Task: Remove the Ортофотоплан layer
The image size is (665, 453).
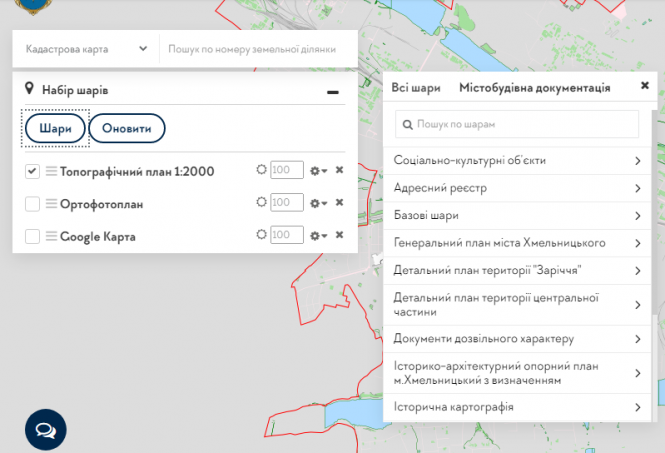Action: [x=339, y=202]
